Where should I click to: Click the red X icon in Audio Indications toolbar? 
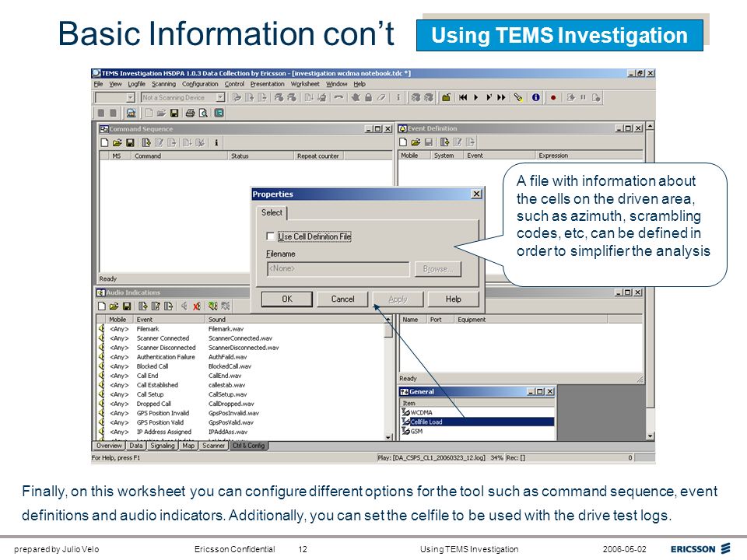point(196,306)
